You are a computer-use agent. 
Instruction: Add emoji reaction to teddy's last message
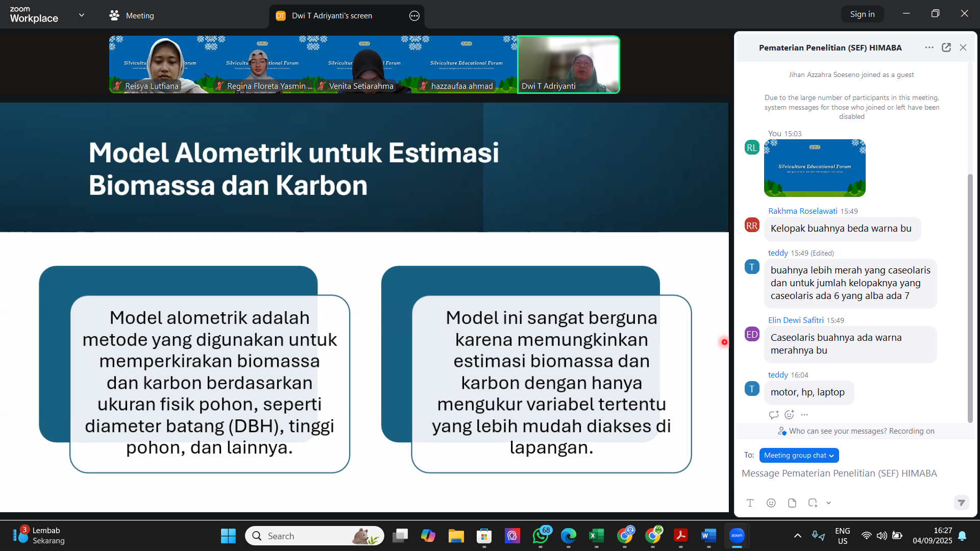click(x=789, y=415)
